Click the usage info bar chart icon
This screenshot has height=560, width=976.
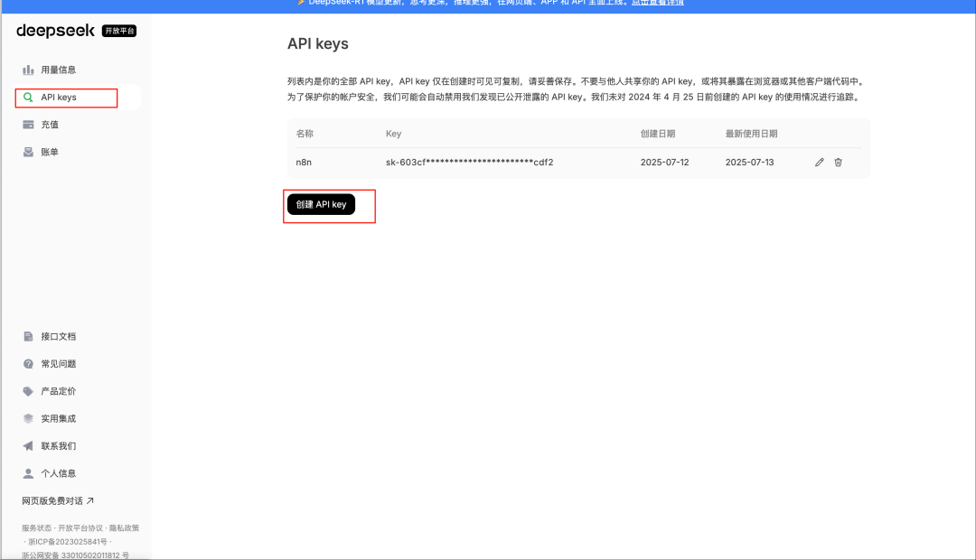tap(28, 70)
